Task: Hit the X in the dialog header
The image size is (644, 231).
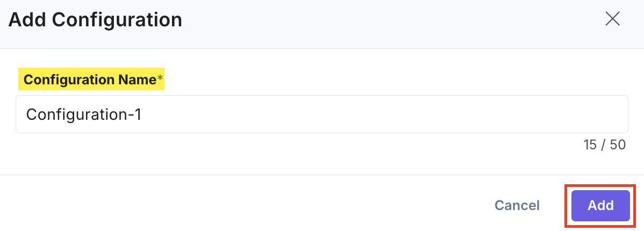Action: [x=612, y=19]
